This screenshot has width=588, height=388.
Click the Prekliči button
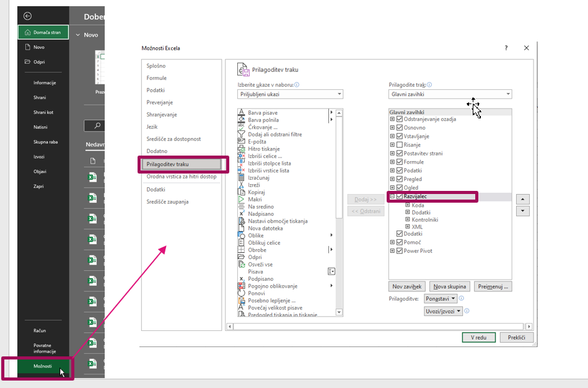[x=516, y=337]
